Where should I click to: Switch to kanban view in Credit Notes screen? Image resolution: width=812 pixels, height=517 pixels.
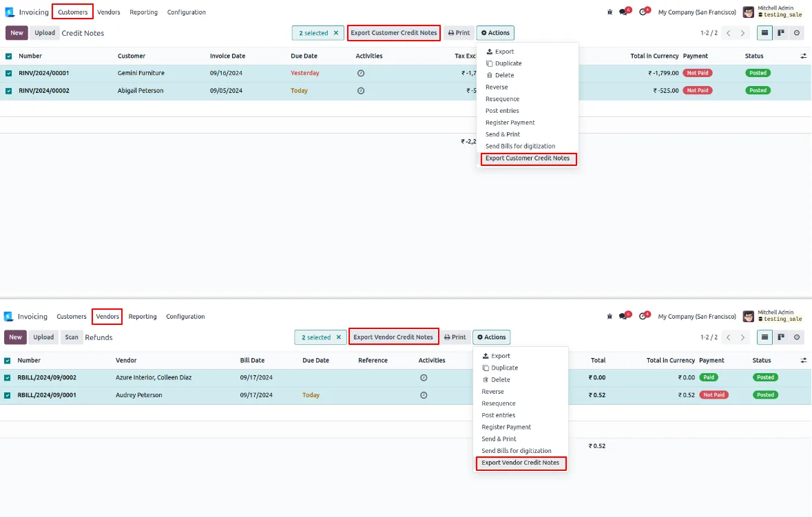click(781, 32)
